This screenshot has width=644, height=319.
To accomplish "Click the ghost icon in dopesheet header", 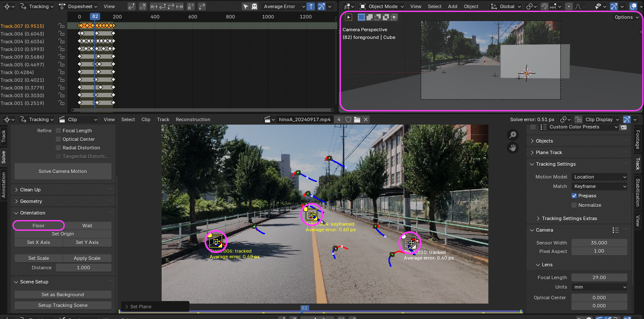I will (254, 6).
